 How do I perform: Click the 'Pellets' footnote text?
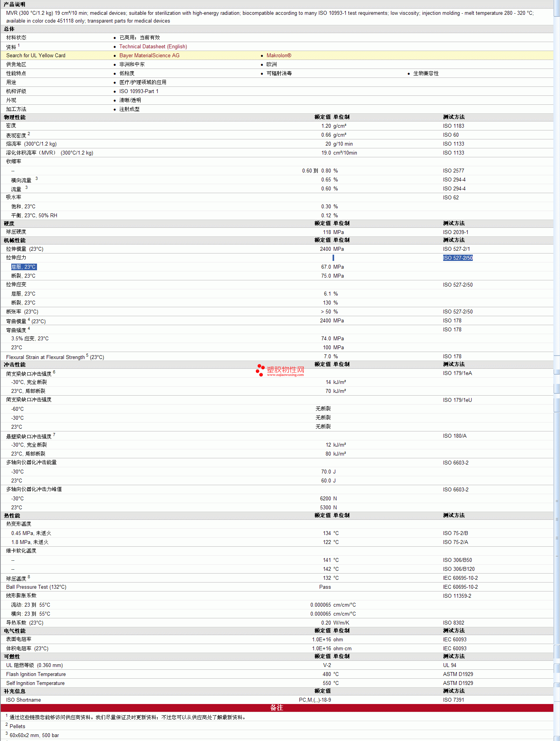pyautogui.click(x=18, y=727)
